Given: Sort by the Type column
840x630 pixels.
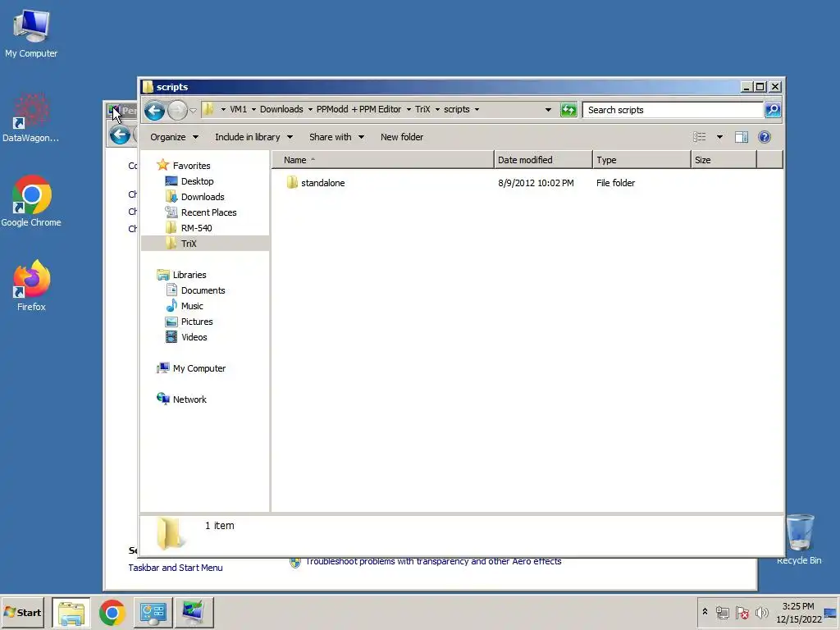Looking at the screenshot, I should 641,160.
